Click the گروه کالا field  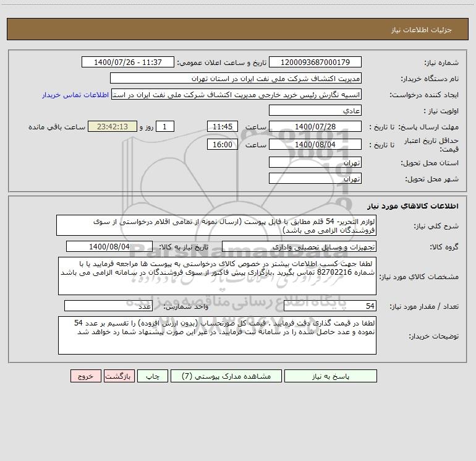[299, 246]
